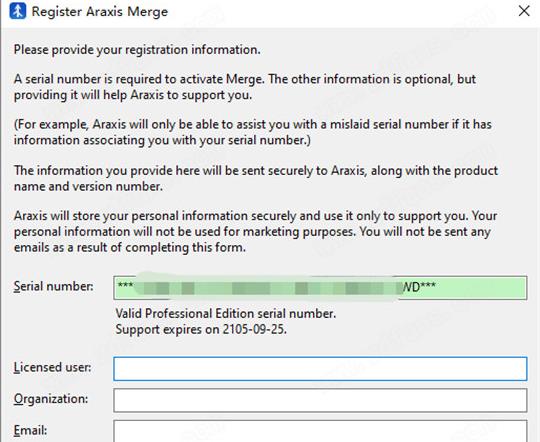Screen dimensions: 540x442
Task: Click the 'A serial number is required' paragraph
Action: [x=245, y=87]
